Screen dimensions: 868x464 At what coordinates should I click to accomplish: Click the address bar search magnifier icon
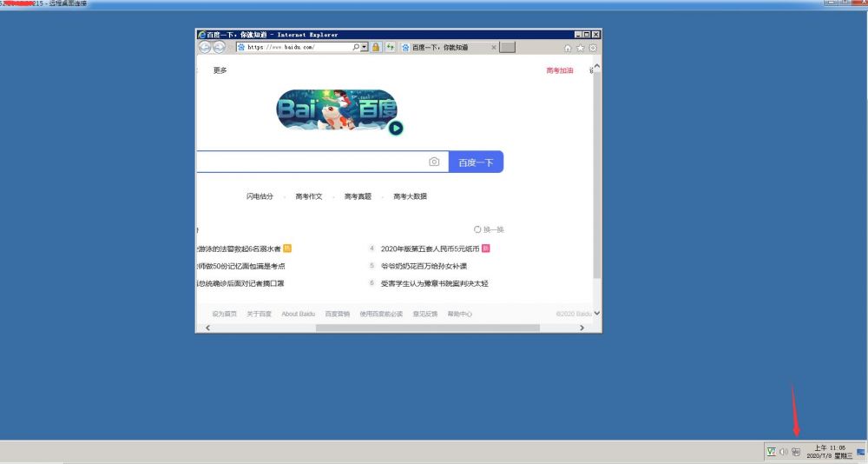pos(356,47)
